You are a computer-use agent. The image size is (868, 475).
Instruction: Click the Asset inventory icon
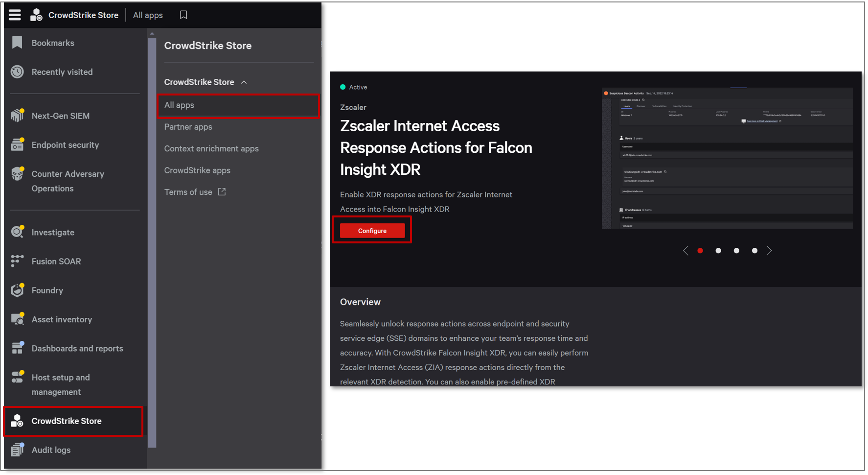[x=17, y=319]
